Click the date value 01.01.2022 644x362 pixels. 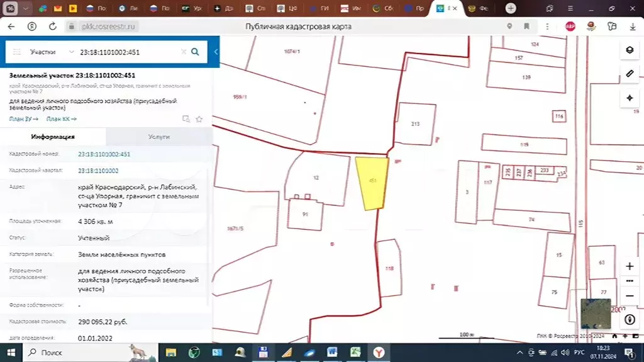pos(95,338)
